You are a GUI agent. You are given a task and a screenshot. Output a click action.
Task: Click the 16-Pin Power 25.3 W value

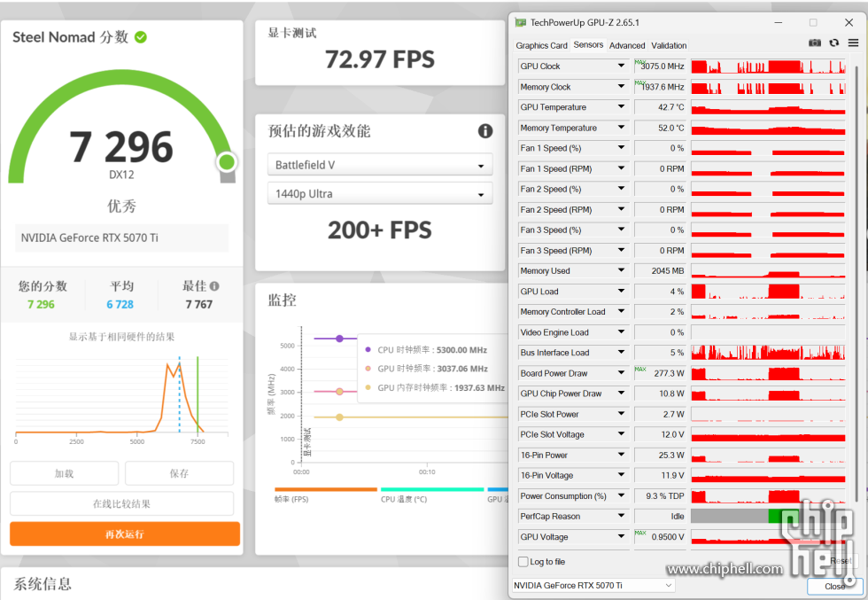coord(660,455)
